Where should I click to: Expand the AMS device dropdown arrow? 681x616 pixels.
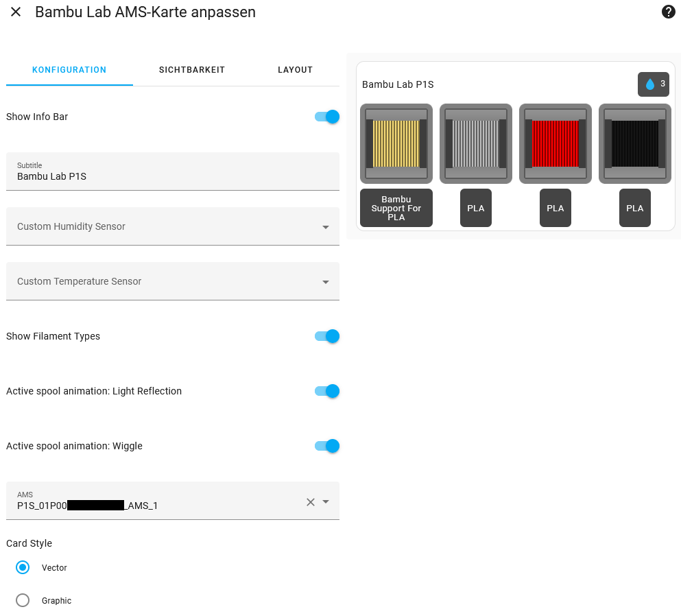coord(326,501)
